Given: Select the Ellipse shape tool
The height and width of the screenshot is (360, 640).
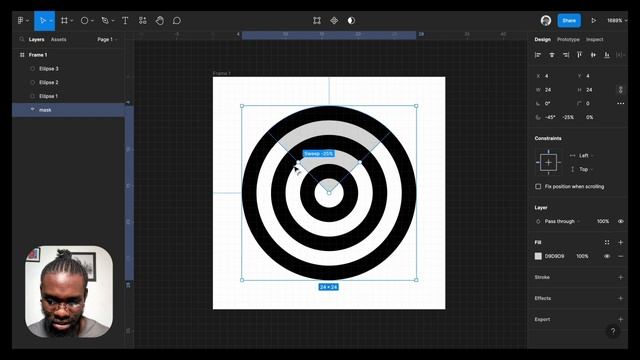Looking at the screenshot, I should click(x=84, y=20).
